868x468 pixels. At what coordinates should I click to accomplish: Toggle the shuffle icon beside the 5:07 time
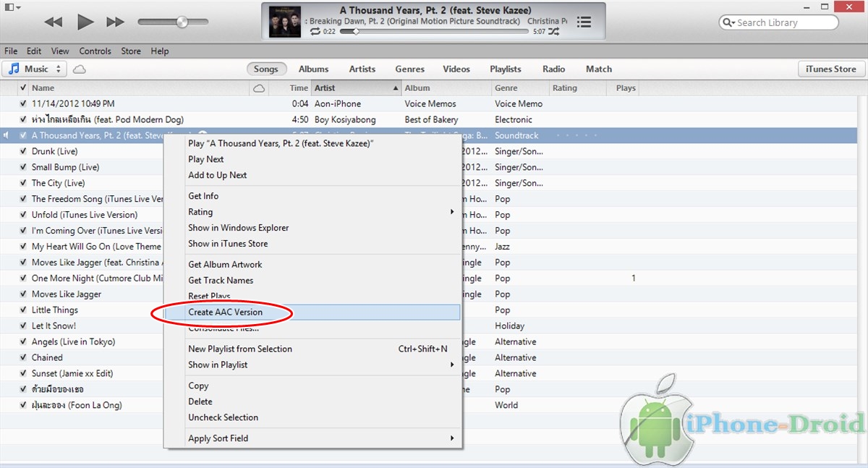(553, 32)
